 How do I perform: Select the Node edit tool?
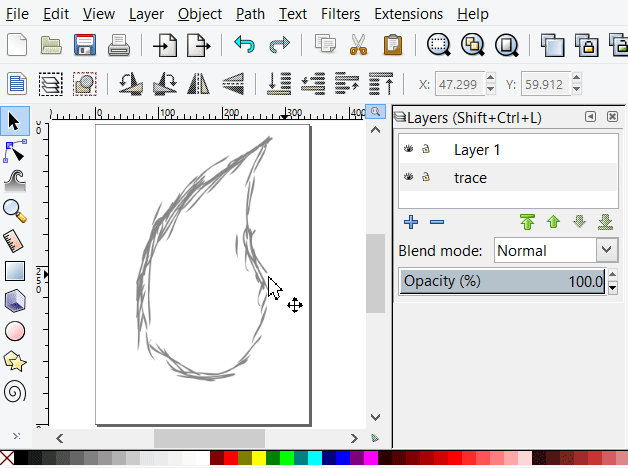14,151
